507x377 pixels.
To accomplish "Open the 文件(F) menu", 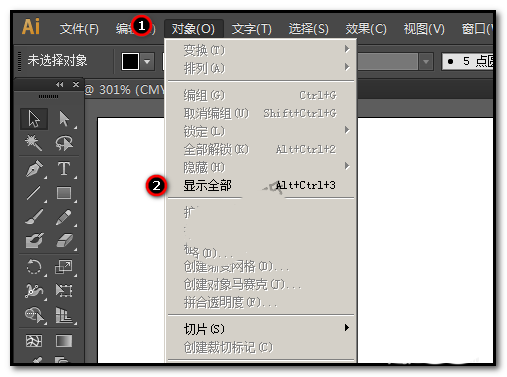I will (79, 29).
